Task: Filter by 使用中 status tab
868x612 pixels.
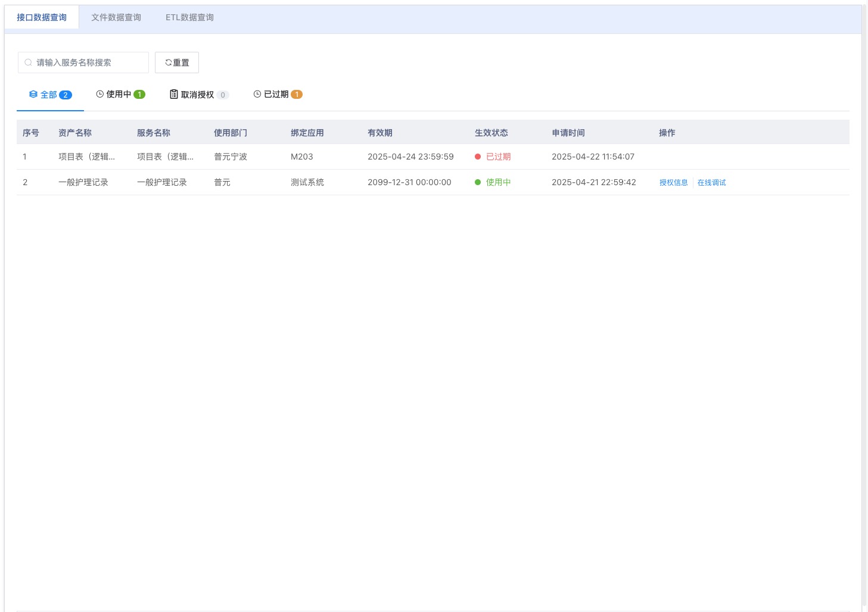Action: point(120,95)
